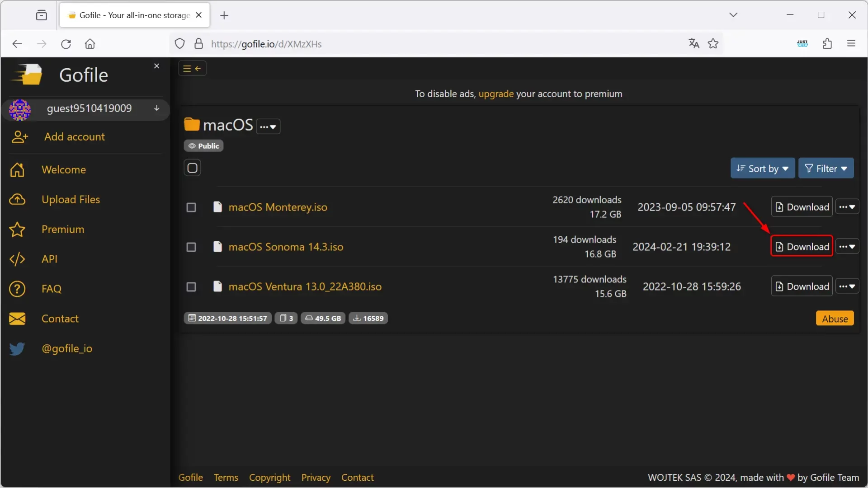Open options dropdown for macOS Monterey.iso
This screenshot has width=868, height=488.
[x=847, y=207]
